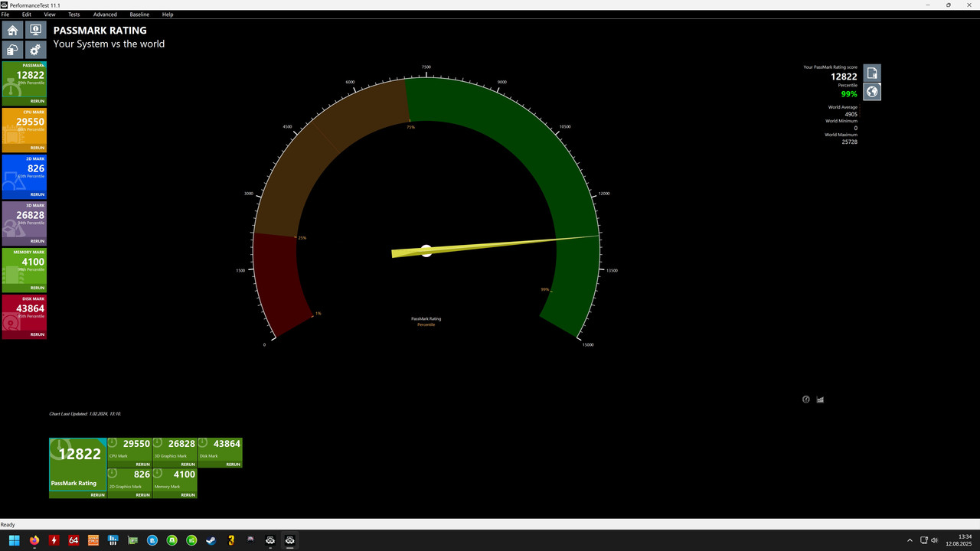Switch to the gauge view icon
This screenshot has width=980, height=551.
(806, 399)
